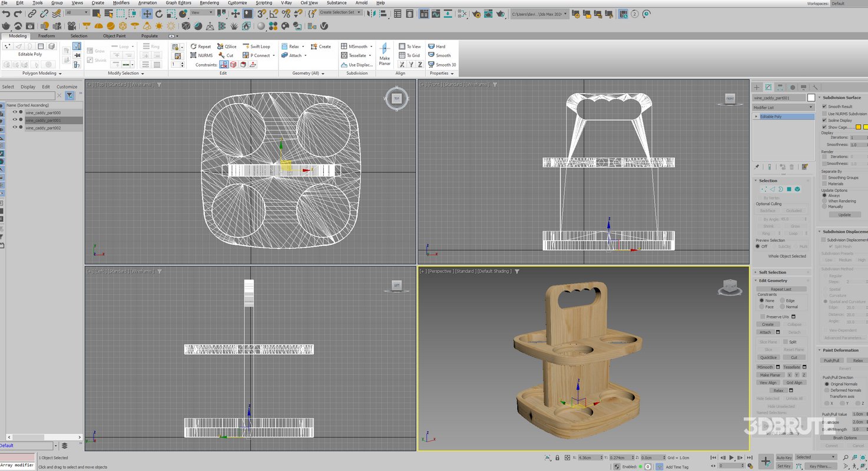The width and height of the screenshot is (868, 471).
Task: Select the Select and Move tool
Action: click(147, 13)
